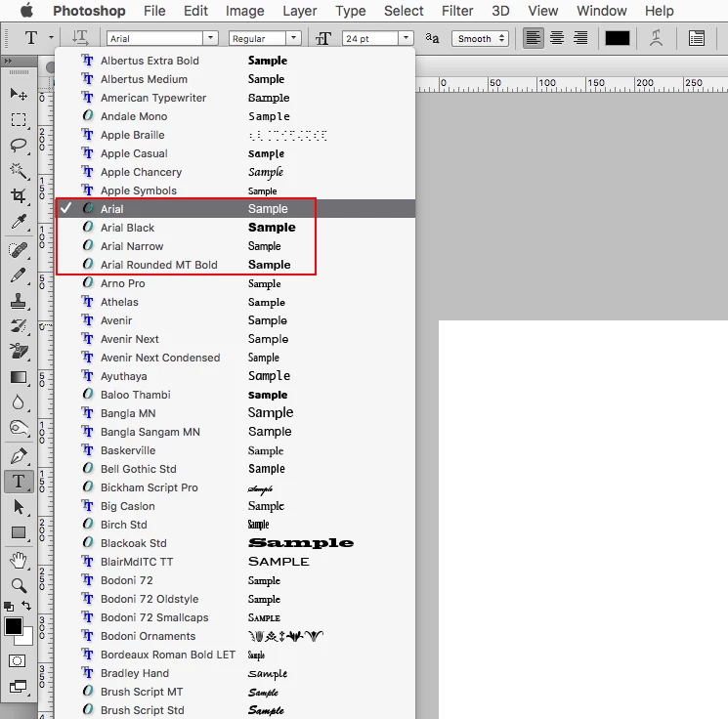The height and width of the screenshot is (719, 728).
Task: Choose American Typewriter font
Action: pos(235,98)
